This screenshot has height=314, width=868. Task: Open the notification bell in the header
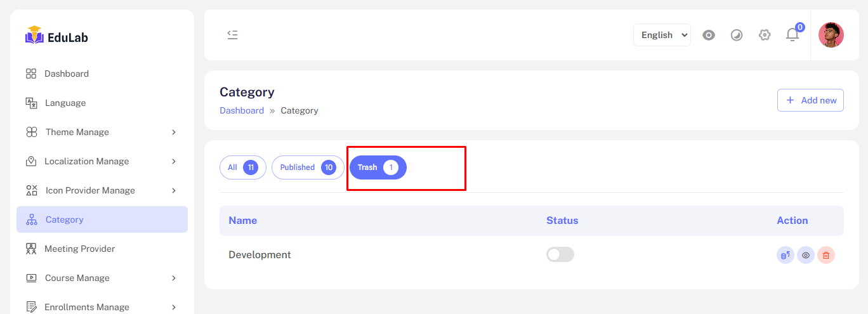tap(792, 35)
